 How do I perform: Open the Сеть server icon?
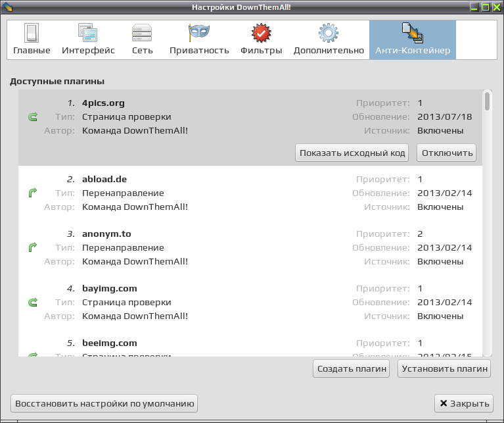pos(142,33)
